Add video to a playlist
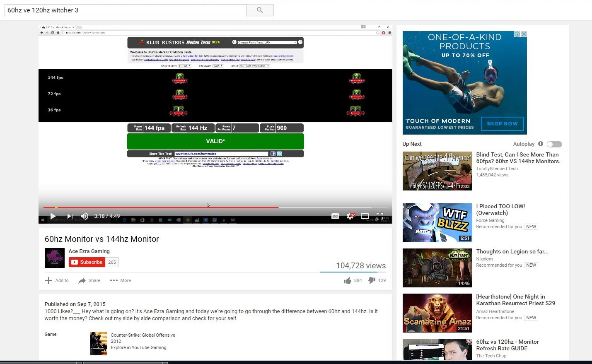 click(x=57, y=280)
